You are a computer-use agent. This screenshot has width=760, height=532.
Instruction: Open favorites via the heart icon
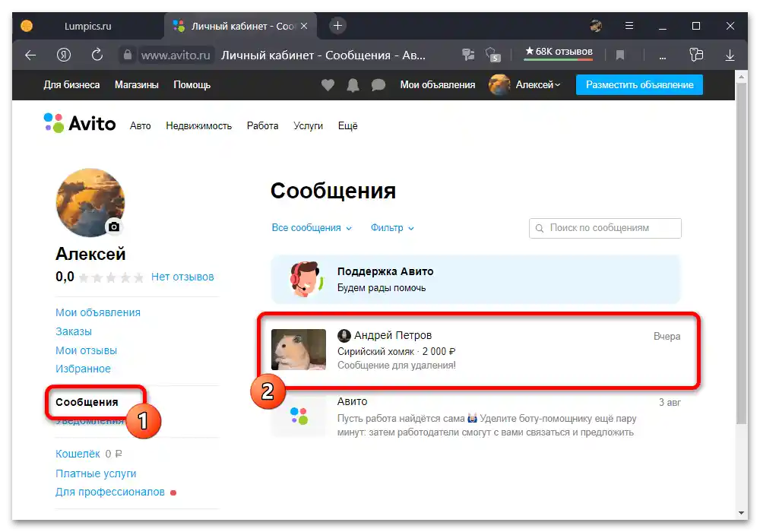click(x=328, y=85)
